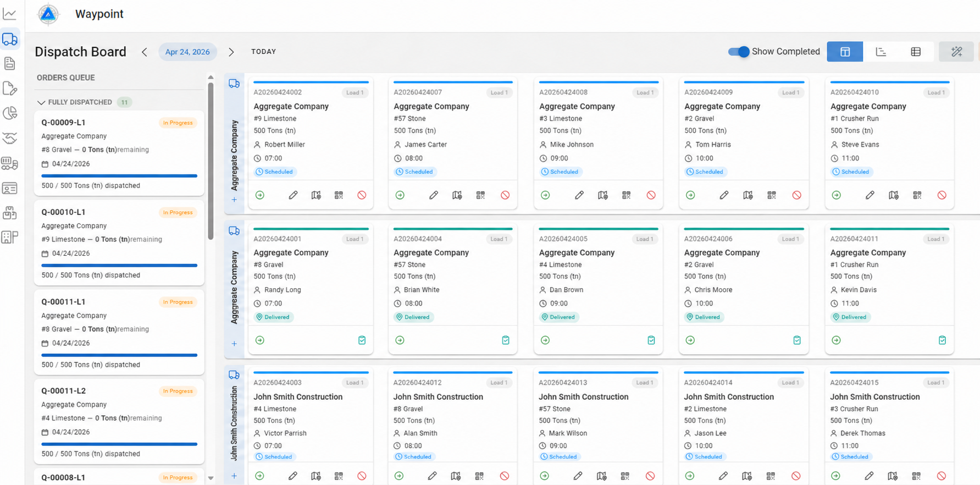
Task: Switch to timeline Gantt view
Action: click(881, 52)
